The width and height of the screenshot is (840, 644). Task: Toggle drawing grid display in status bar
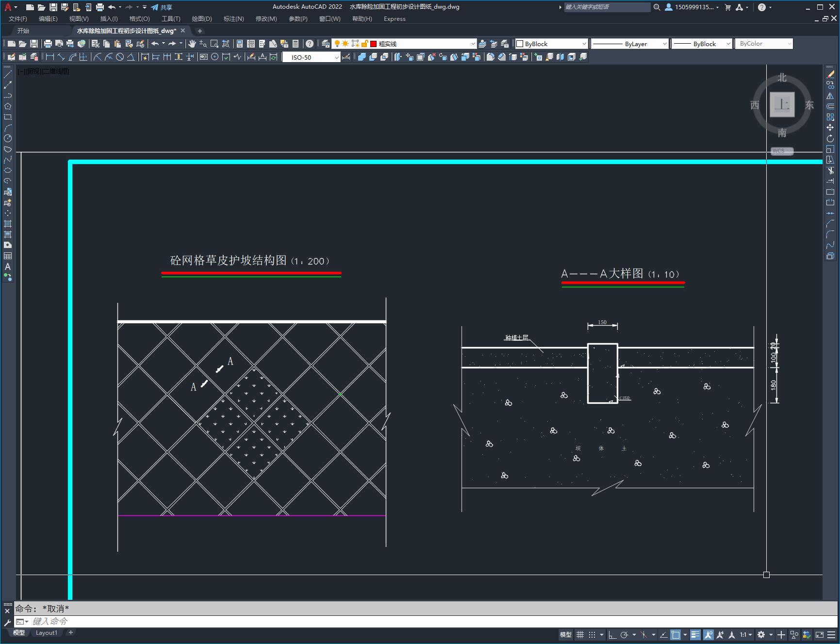coord(580,634)
